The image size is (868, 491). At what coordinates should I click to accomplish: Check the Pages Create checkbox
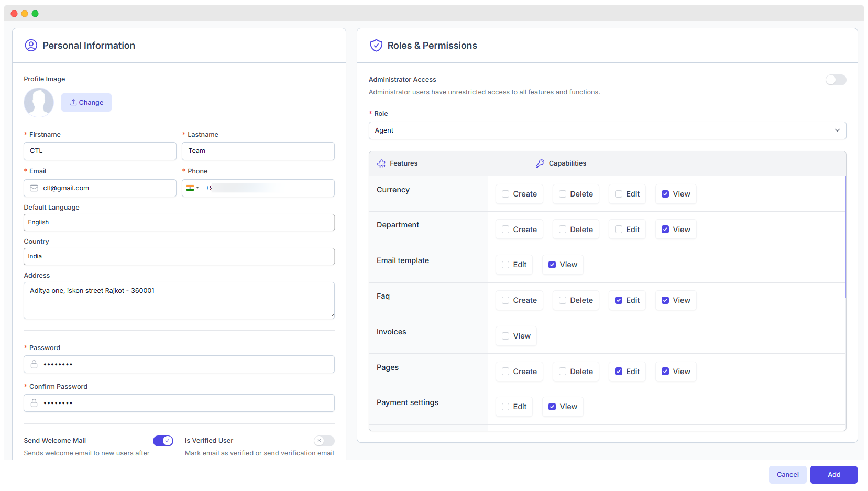point(506,372)
